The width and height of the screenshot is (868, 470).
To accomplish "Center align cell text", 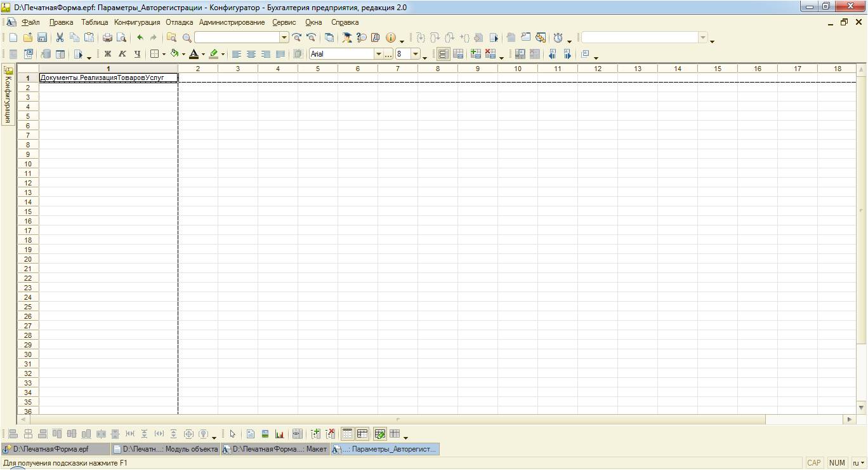I will click(251, 55).
